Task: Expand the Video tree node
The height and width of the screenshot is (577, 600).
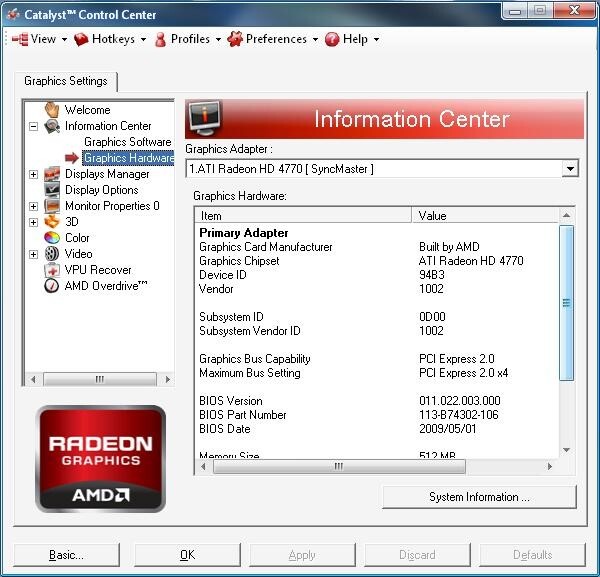Action: [34, 254]
